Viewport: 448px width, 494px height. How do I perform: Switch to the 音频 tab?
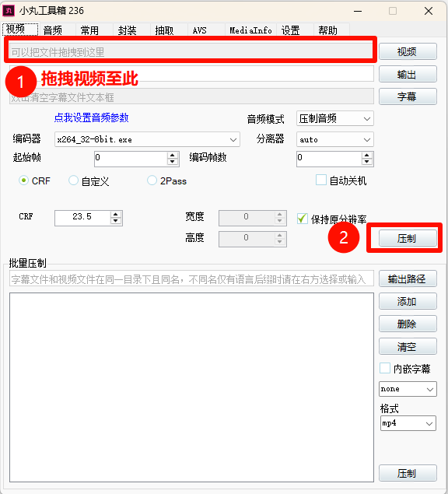53,30
